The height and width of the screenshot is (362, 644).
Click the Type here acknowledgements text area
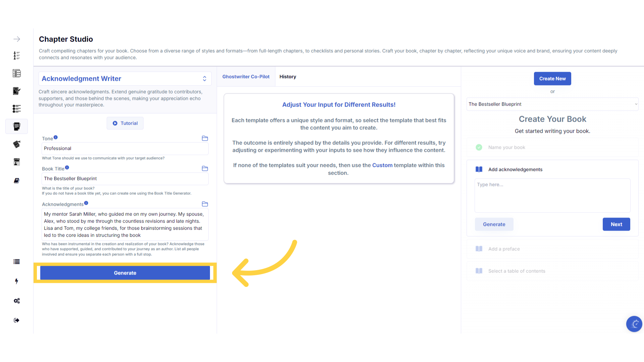point(552,195)
